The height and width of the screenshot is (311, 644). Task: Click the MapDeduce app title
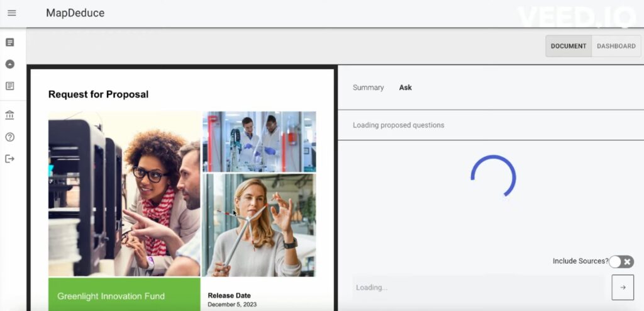(75, 13)
